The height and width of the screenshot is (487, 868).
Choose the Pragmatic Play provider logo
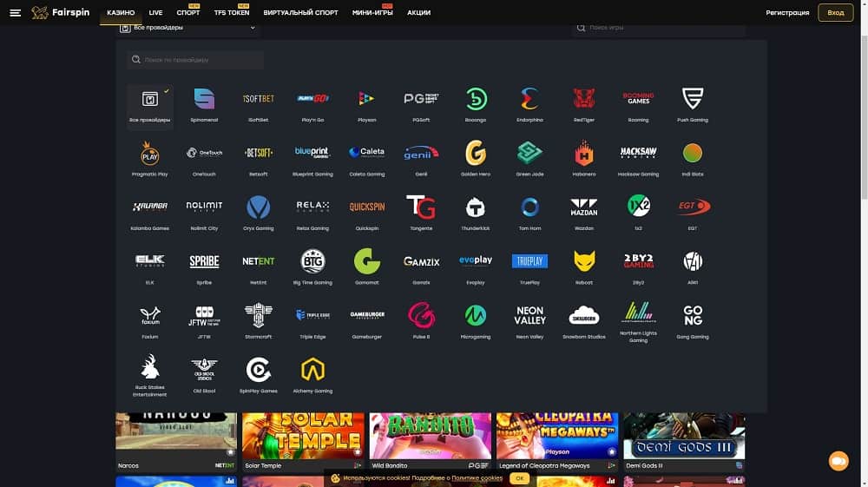(x=149, y=155)
